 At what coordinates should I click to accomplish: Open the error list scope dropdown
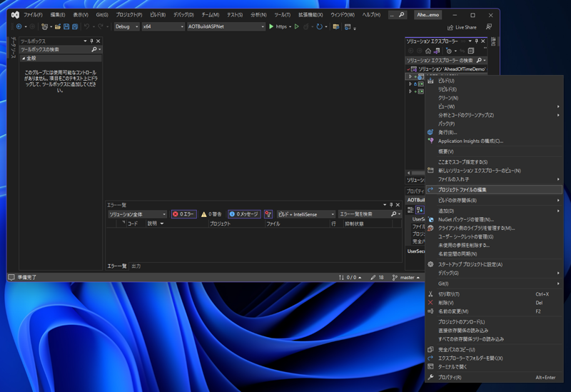pos(137,214)
